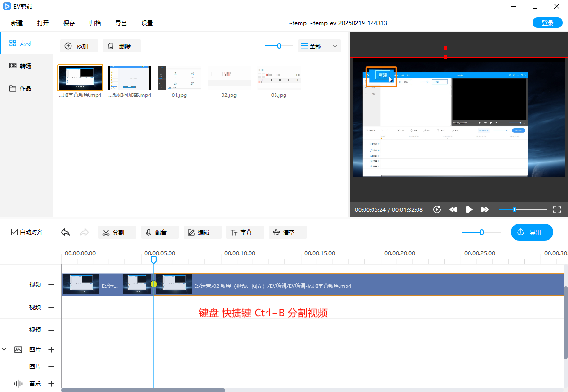Click the blue 登录 login button
The height and width of the screenshot is (392, 568).
click(547, 23)
